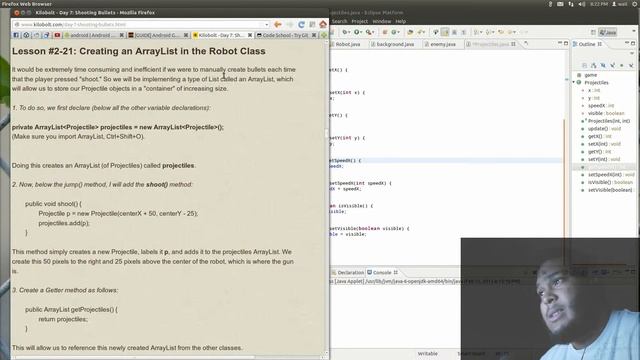Viewport: 640px width, 360px height.
Task: Click the green Run button in Eclipse
Action: (357, 32)
